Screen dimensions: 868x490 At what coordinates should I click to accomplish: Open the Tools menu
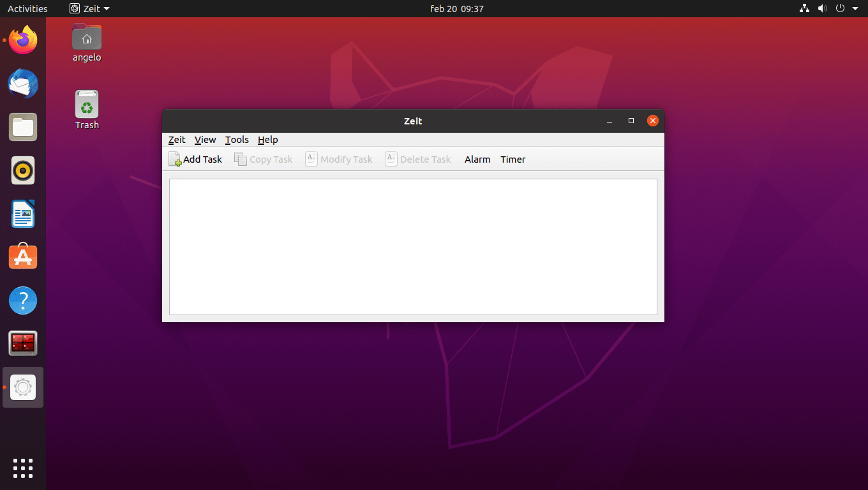(x=237, y=140)
